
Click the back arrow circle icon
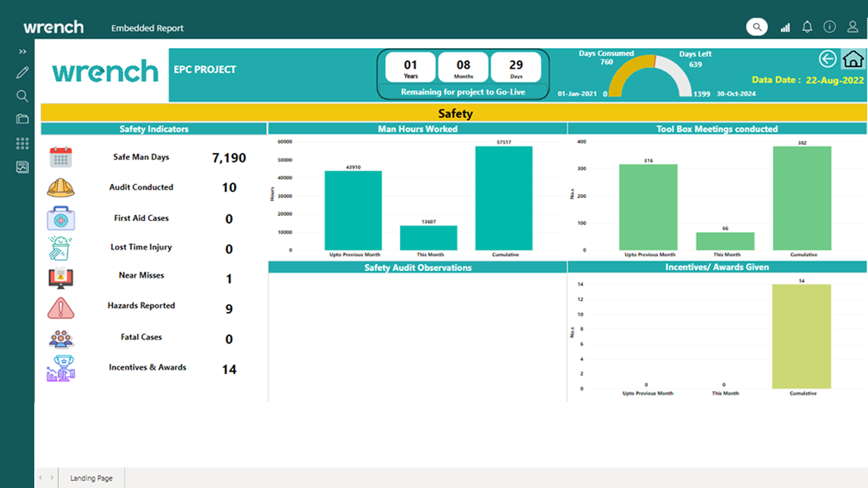(x=827, y=59)
